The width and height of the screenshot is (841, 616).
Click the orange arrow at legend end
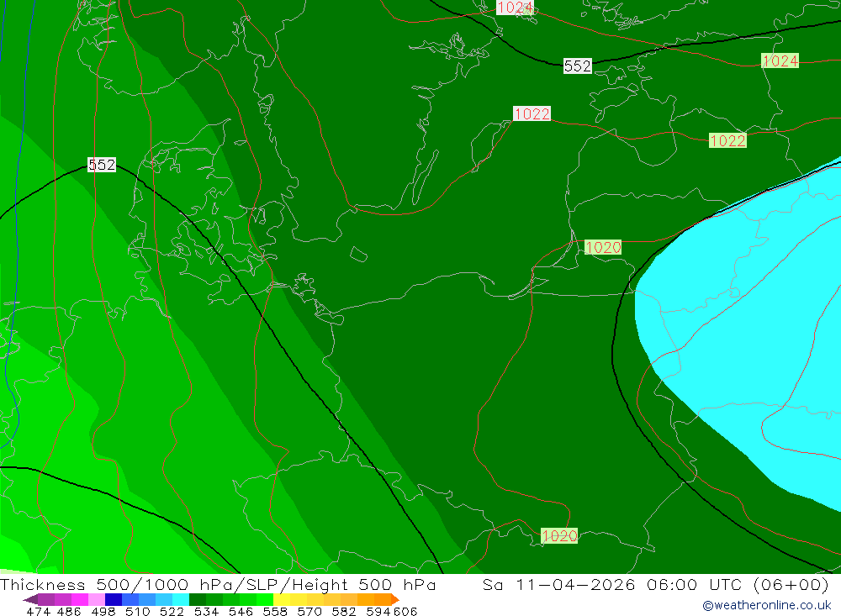coord(395,599)
